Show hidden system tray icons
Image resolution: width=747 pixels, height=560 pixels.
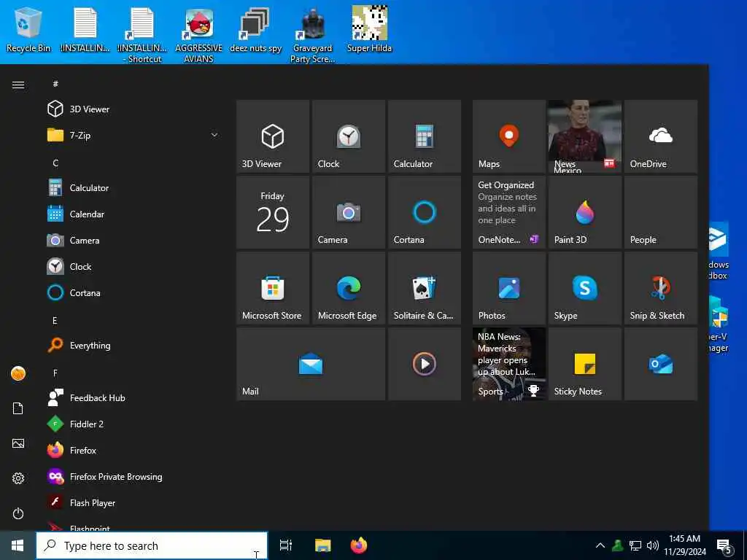coord(600,545)
